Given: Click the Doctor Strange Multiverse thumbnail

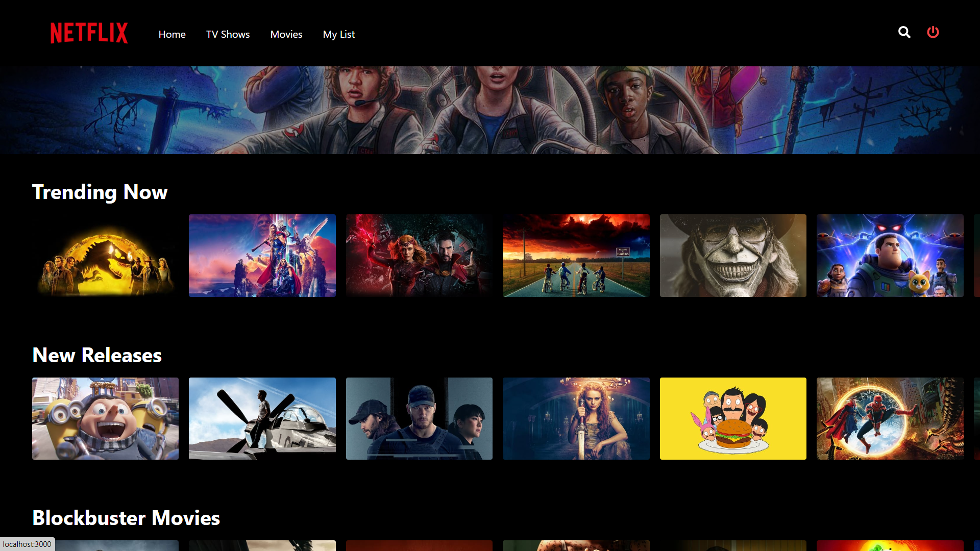Looking at the screenshot, I should pyautogui.click(x=419, y=255).
